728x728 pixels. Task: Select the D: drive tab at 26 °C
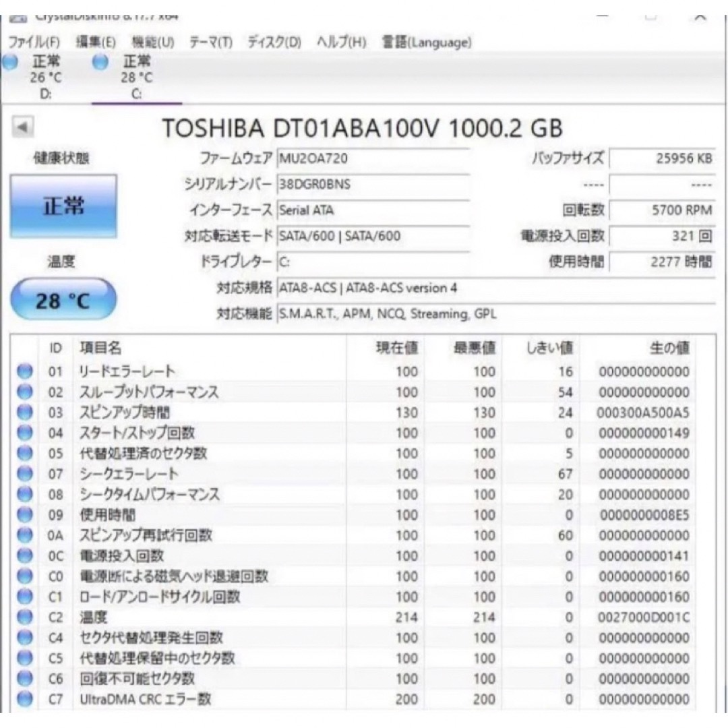pyautogui.click(x=46, y=77)
